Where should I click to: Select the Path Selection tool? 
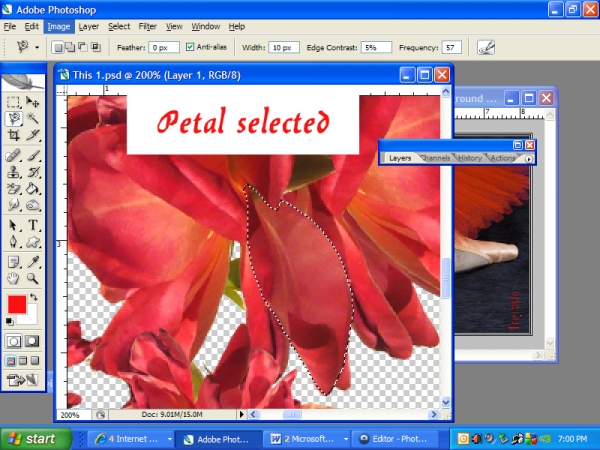(x=13, y=225)
